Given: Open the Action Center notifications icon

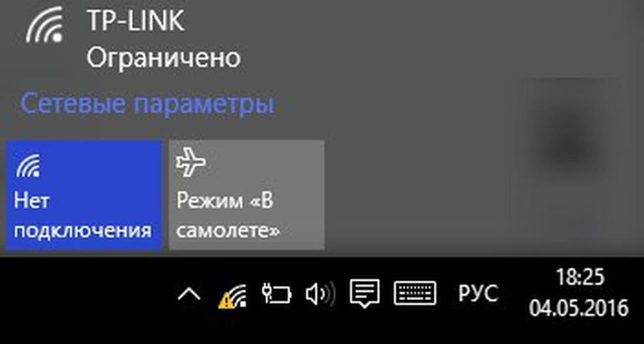Looking at the screenshot, I should [x=365, y=294].
